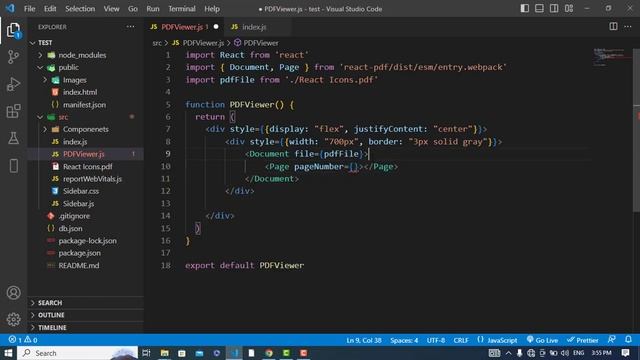This screenshot has width=640, height=360.
Task: Open the Selection menu
Action: pos(80,9)
